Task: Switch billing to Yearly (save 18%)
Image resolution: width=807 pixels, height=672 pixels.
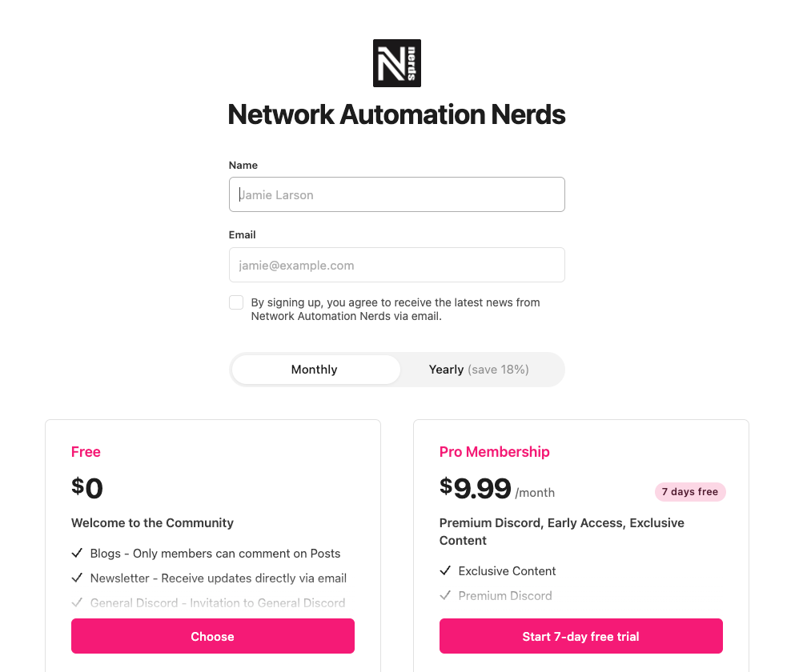Action: click(479, 370)
